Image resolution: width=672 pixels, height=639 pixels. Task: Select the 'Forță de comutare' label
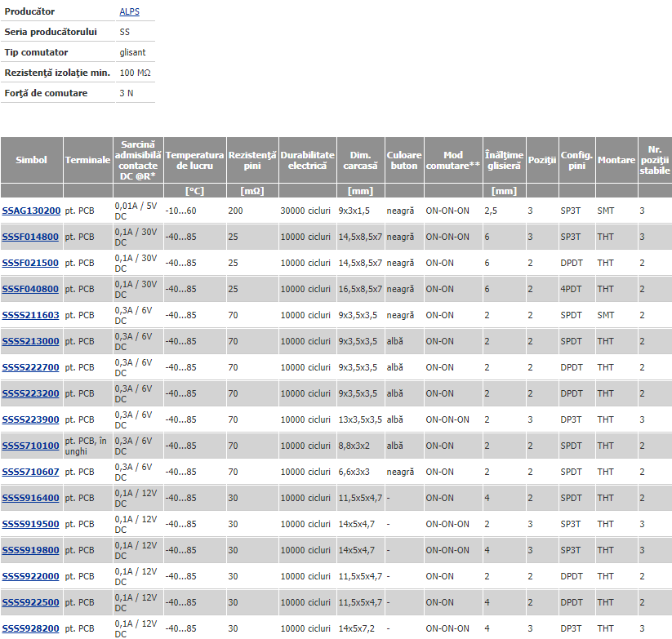pos(46,93)
